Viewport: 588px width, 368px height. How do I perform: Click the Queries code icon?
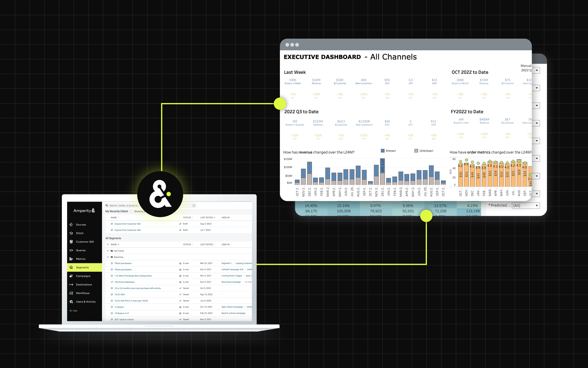pyautogui.click(x=71, y=250)
